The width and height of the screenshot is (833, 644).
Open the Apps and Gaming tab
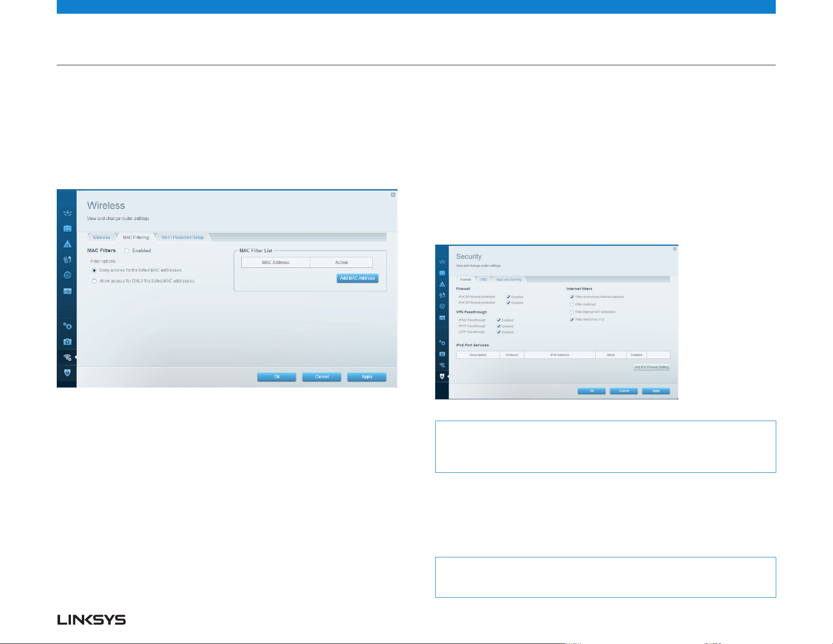[x=509, y=280]
